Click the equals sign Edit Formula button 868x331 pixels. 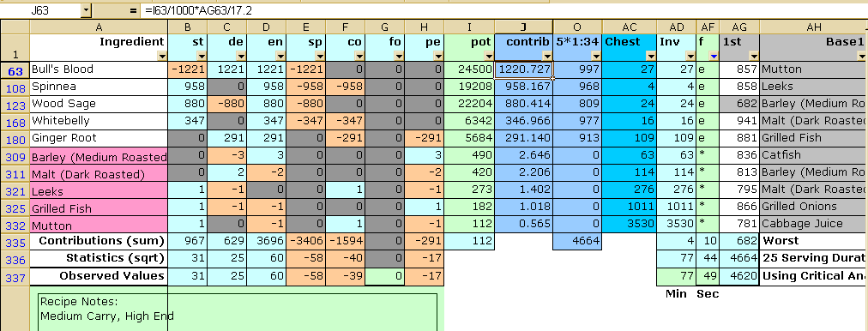(x=132, y=10)
